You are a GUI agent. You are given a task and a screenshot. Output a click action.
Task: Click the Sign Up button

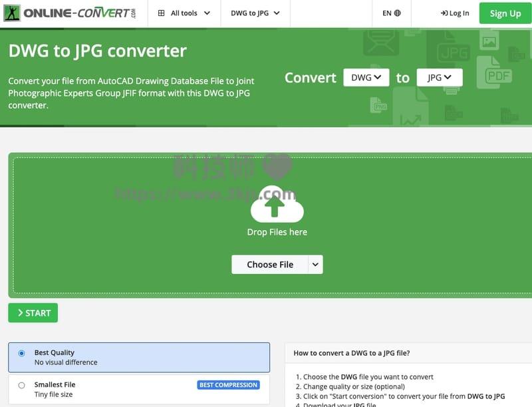[x=505, y=13]
